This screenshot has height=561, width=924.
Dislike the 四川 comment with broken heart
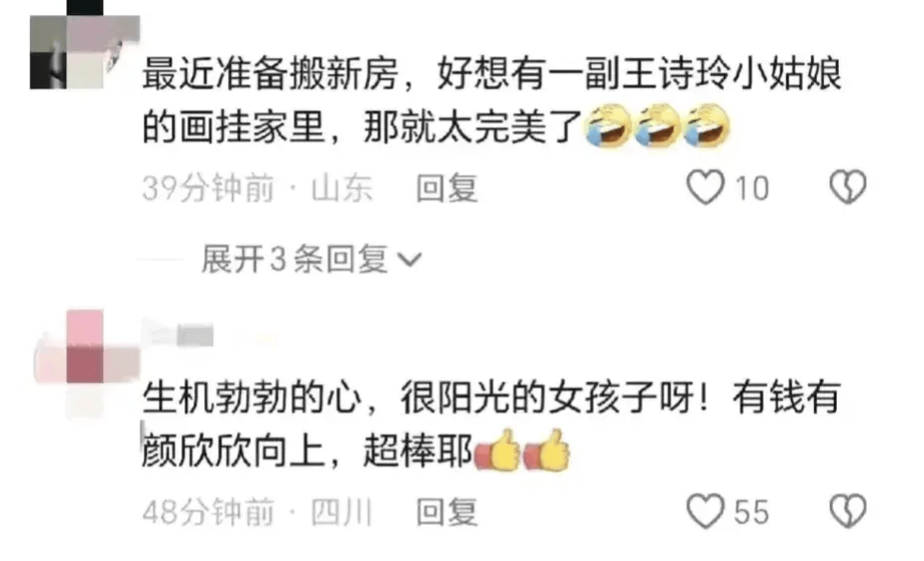tap(849, 512)
